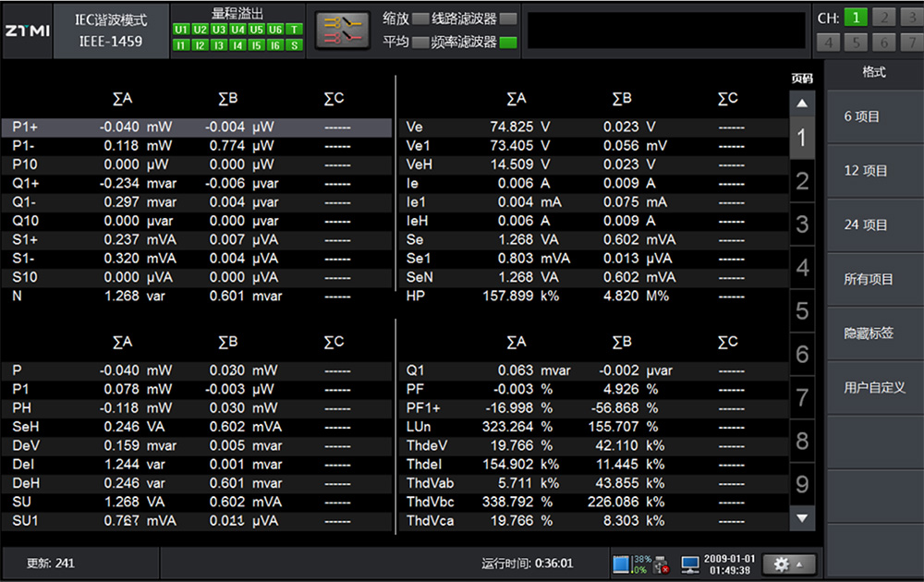
Task: Select 12 项目 display format
Action: click(x=866, y=171)
